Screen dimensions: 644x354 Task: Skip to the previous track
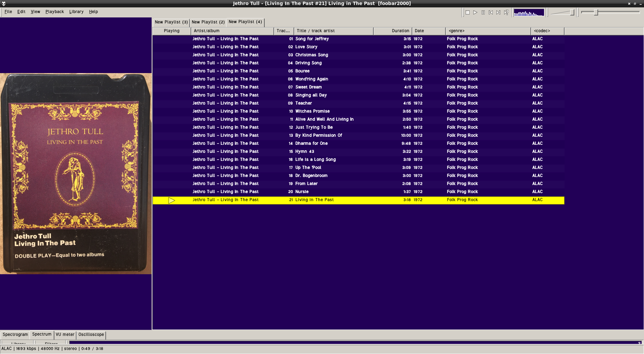click(x=491, y=12)
